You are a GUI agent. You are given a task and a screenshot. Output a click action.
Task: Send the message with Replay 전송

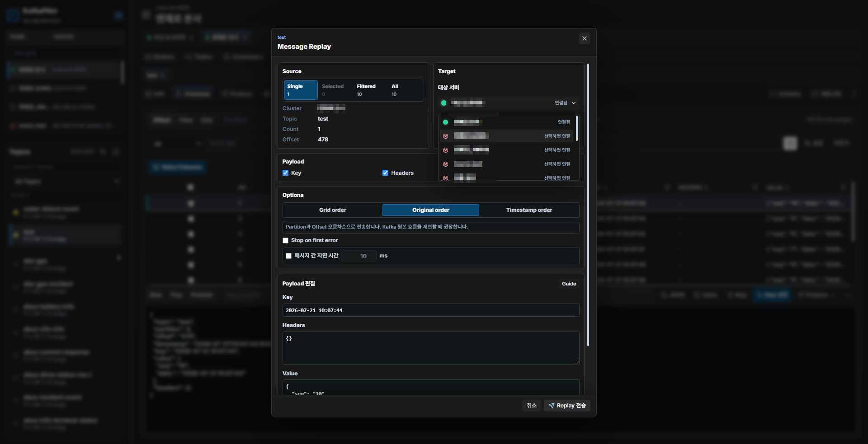pos(567,406)
